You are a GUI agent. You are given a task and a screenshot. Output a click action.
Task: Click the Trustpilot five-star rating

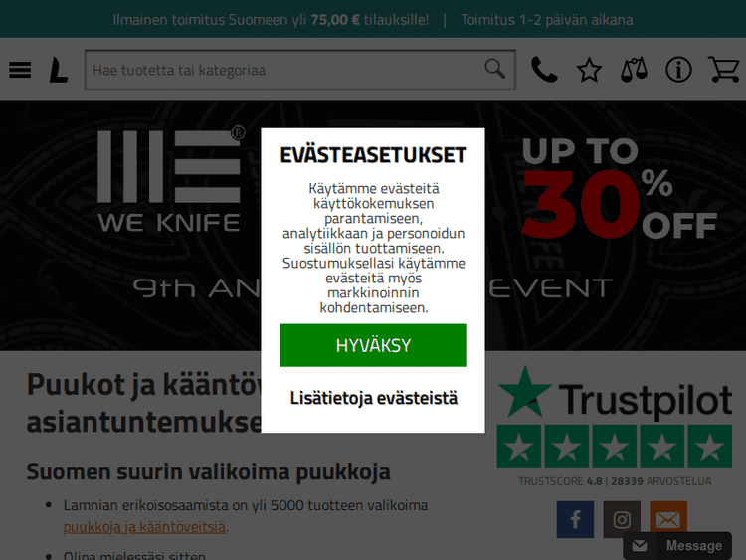615,447
